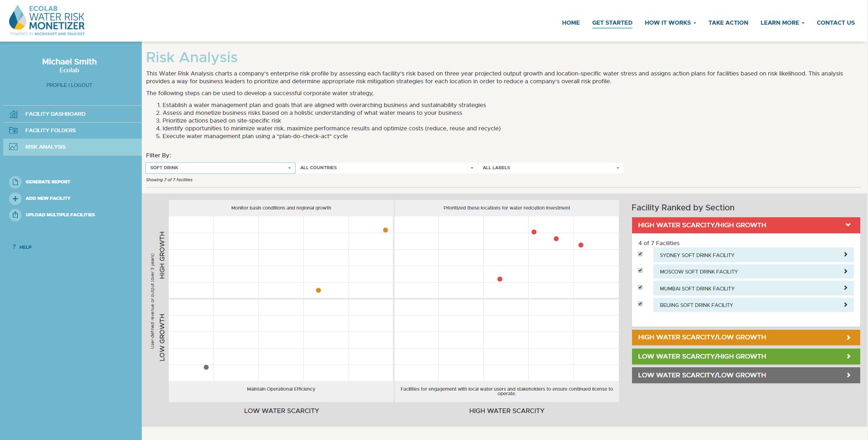The image size is (868, 440).
Task: Click the 'Showing 7 of 7 facilities' text
Action: pyautogui.click(x=169, y=180)
